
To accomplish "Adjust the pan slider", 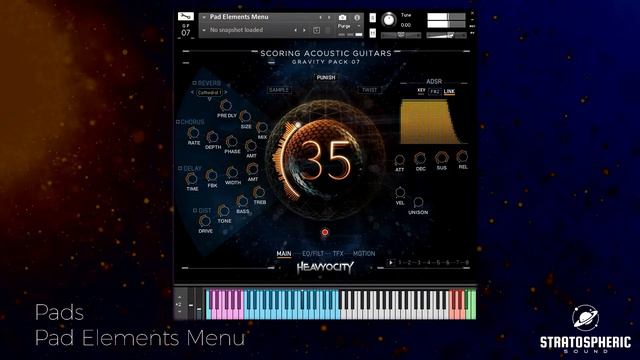I will point(401,36).
